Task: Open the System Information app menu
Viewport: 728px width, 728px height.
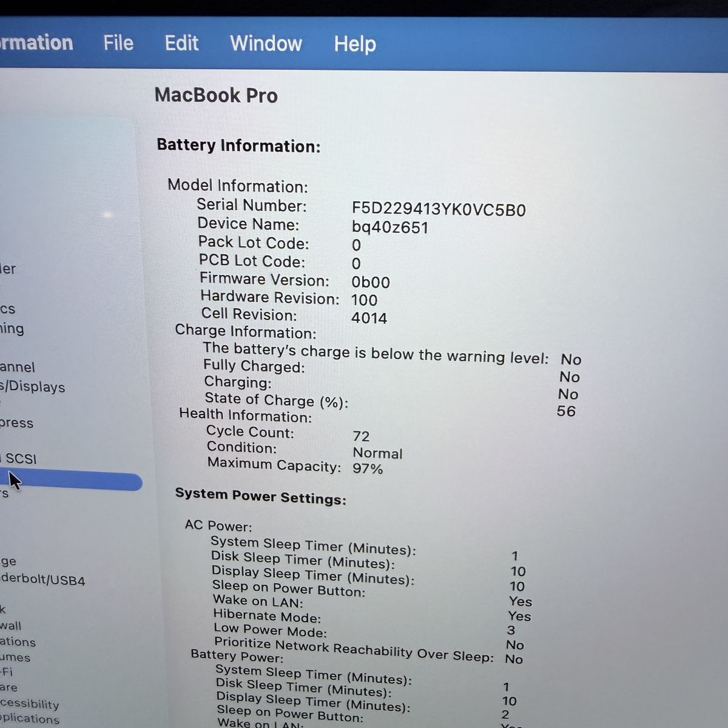Action: point(36,42)
